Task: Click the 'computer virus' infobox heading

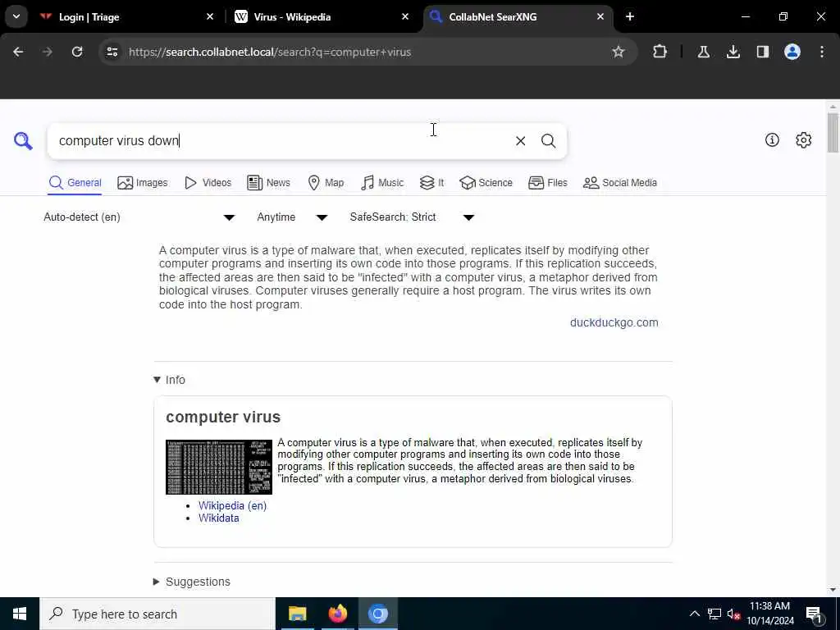Action: tap(223, 417)
